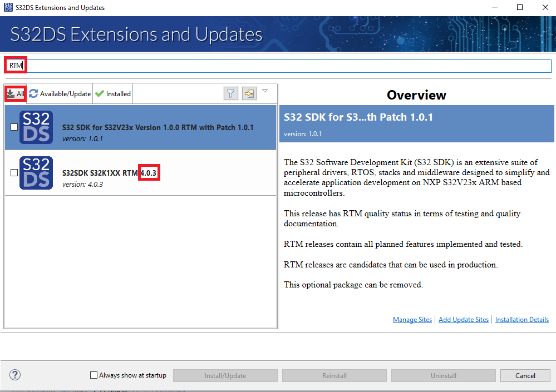Image resolution: width=556 pixels, height=392 pixels.
Task: Click the S32DS logo of the S32V23x package
Action: point(36,127)
